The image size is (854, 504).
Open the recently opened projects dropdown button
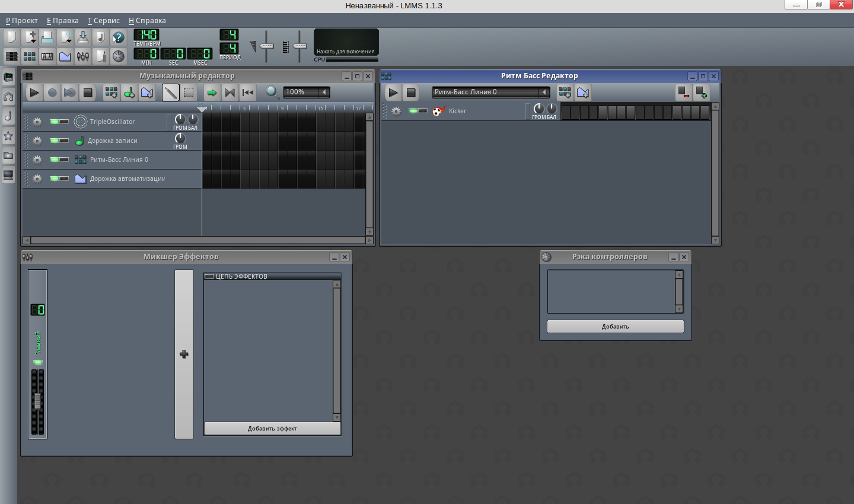[66, 38]
